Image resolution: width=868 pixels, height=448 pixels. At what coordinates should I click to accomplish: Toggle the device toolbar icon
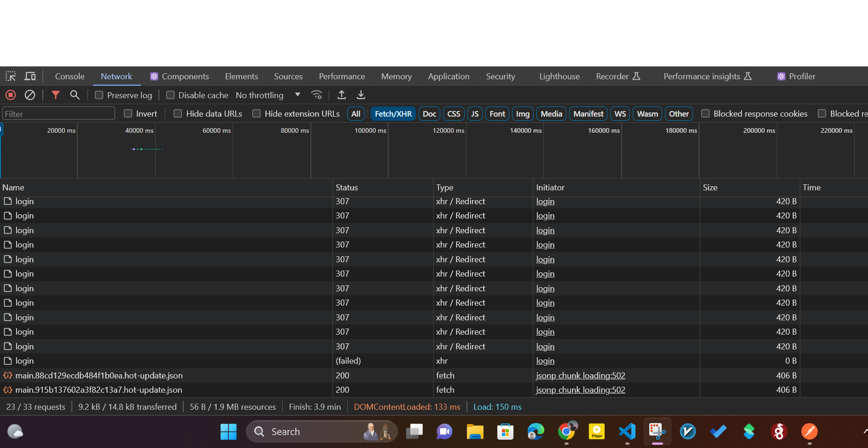click(30, 77)
